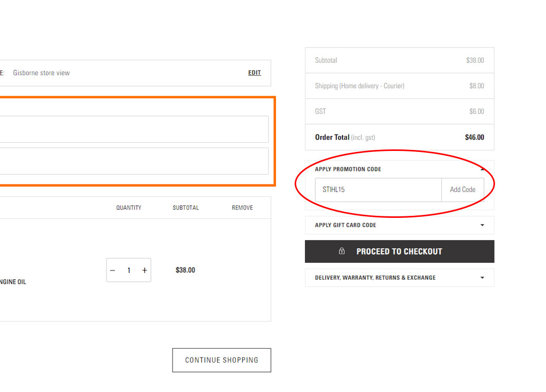546x392 pixels.
Task: Select the promotion code field containing STIHL15
Action: click(x=376, y=190)
